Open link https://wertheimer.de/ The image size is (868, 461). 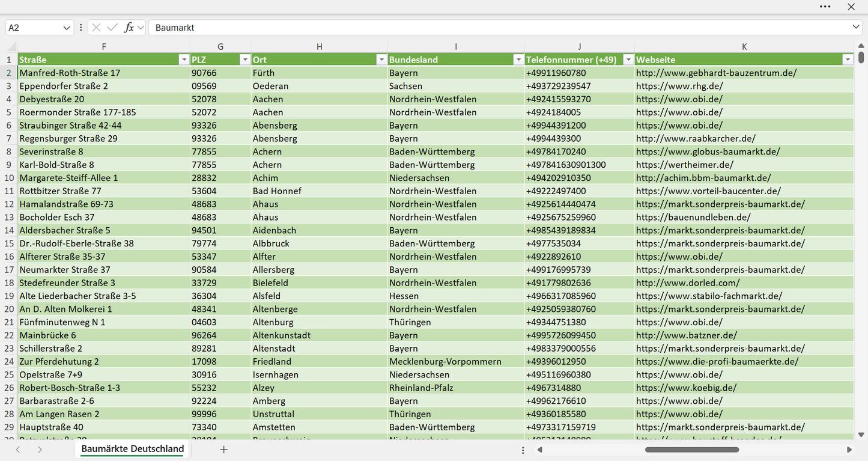pyautogui.click(x=685, y=165)
